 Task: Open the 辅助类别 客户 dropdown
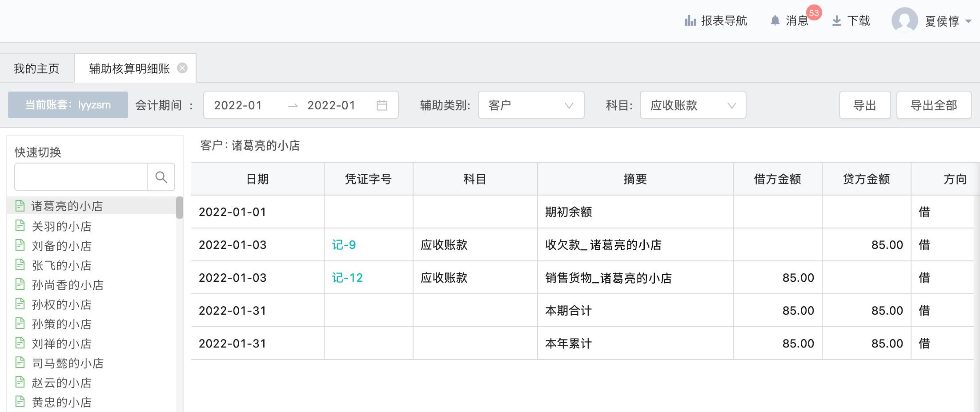pyautogui.click(x=531, y=105)
